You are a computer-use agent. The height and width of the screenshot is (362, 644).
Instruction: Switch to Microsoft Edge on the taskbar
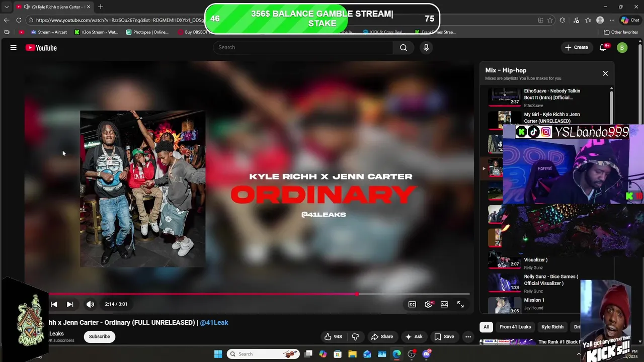pyautogui.click(x=397, y=354)
